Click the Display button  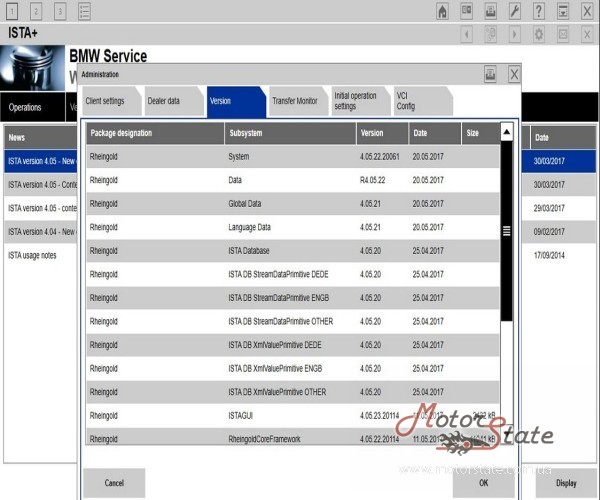(566, 483)
